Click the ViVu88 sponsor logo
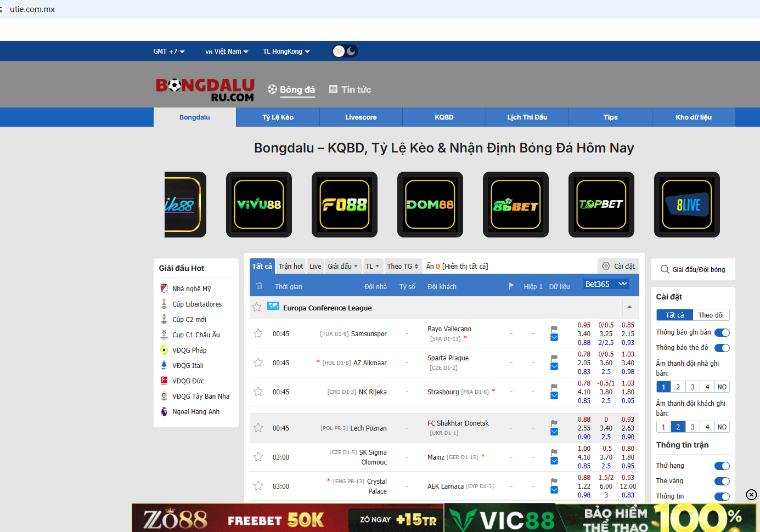760x532 pixels. click(x=259, y=205)
